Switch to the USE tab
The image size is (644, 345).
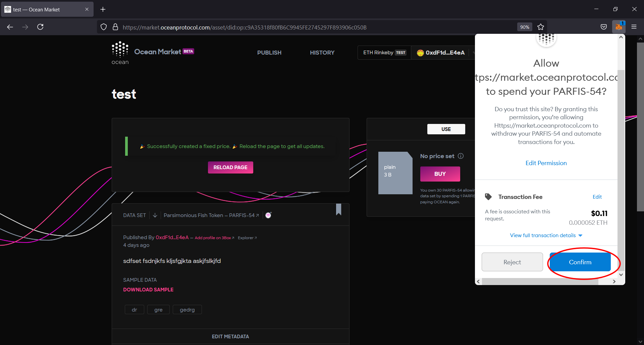pyautogui.click(x=446, y=129)
